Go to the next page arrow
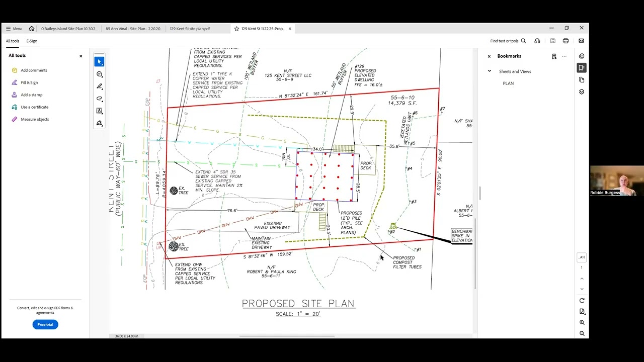The width and height of the screenshot is (644, 362). [582, 289]
